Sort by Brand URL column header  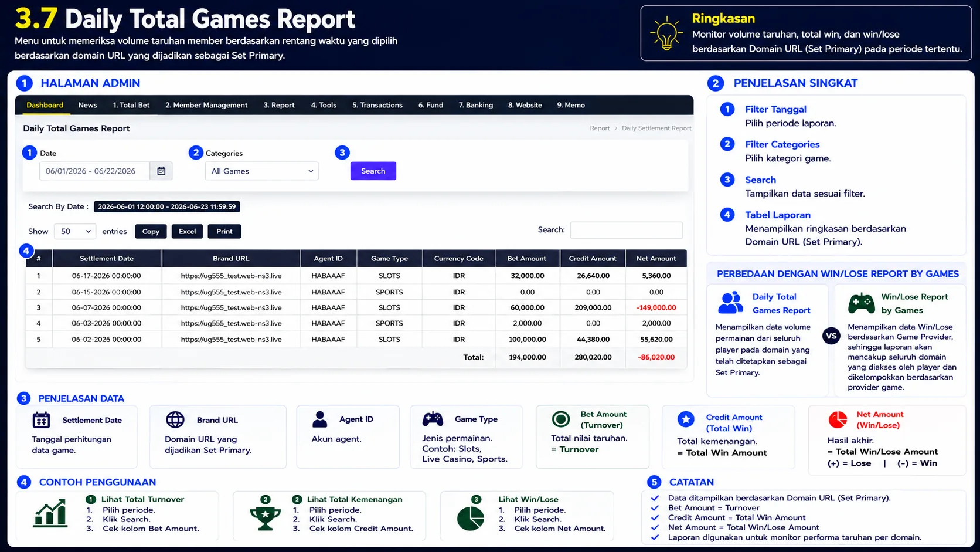tap(231, 258)
